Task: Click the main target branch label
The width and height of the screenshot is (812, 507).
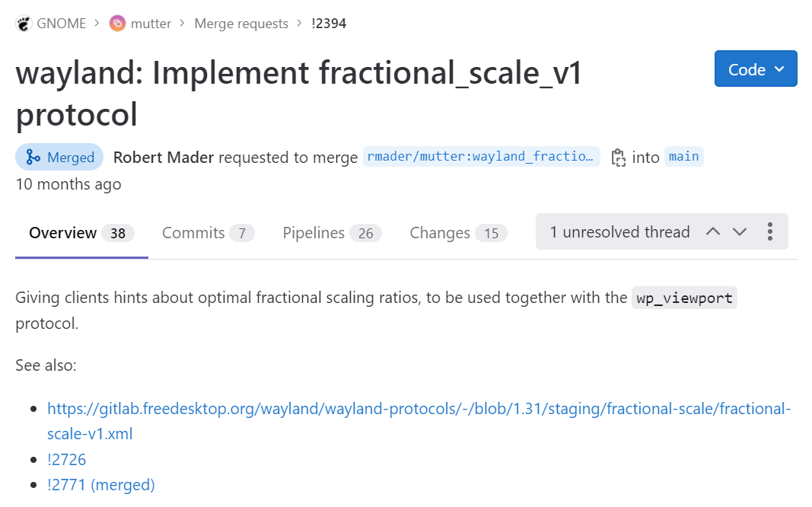Action: point(683,157)
